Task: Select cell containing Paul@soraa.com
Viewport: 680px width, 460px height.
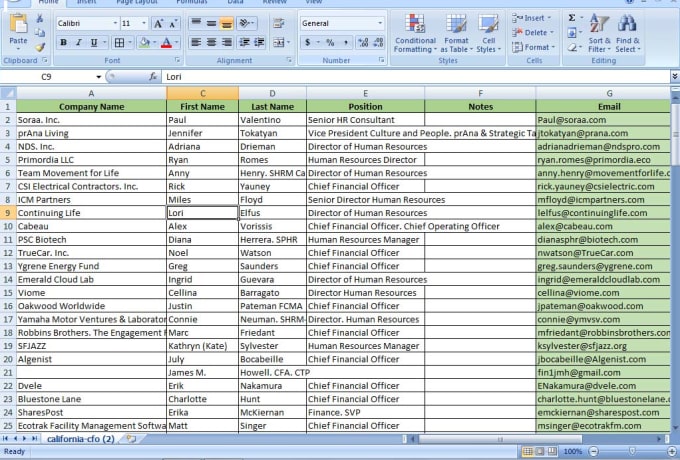Action: tap(603, 120)
